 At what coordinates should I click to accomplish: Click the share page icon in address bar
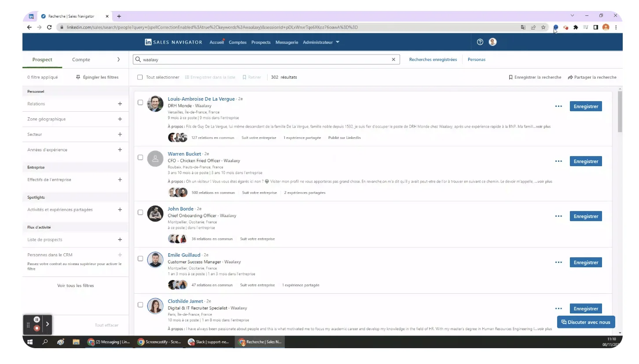tap(533, 27)
